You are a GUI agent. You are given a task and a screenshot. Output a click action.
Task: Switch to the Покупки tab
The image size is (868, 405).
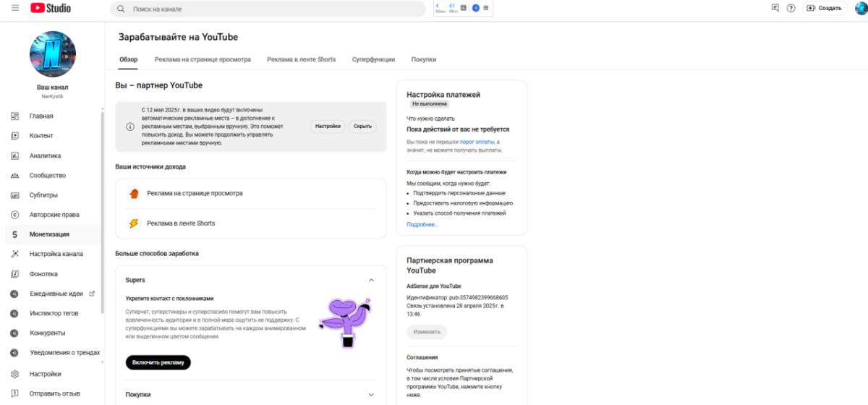pos(423,59)
